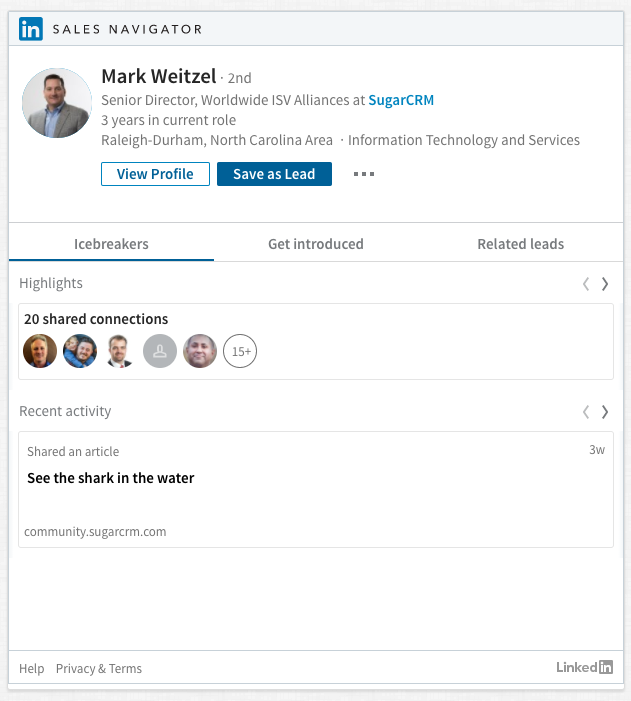
Task: Save Mark Weitzel as a lead
Action: click(x=274, y=174)
